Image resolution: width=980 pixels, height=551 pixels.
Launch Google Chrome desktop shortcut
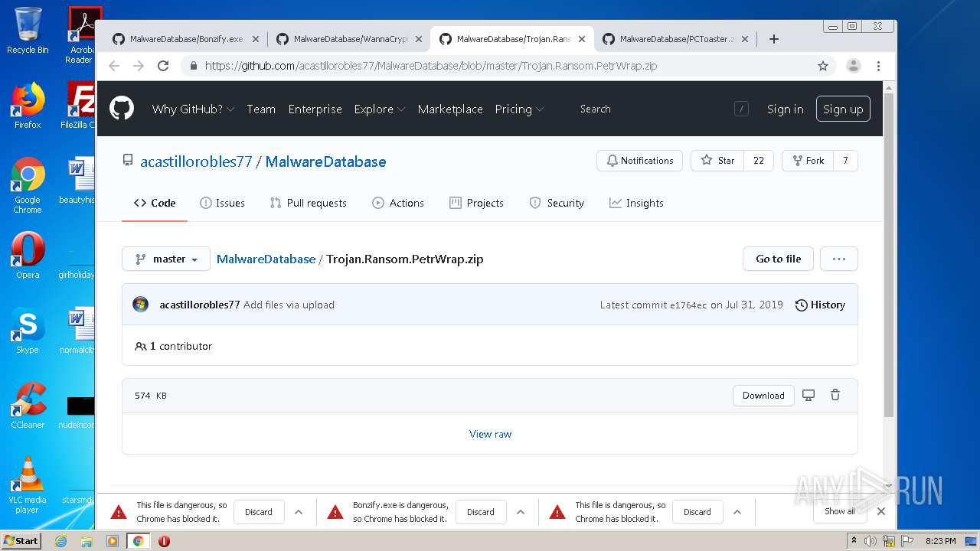pos(28,185)
